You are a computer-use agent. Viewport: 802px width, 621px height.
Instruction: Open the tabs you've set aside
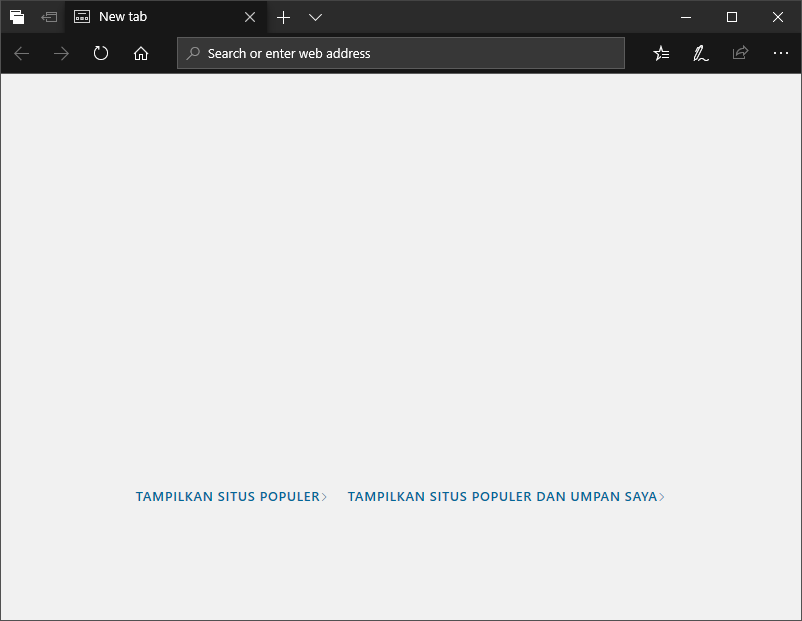[17, 17]
